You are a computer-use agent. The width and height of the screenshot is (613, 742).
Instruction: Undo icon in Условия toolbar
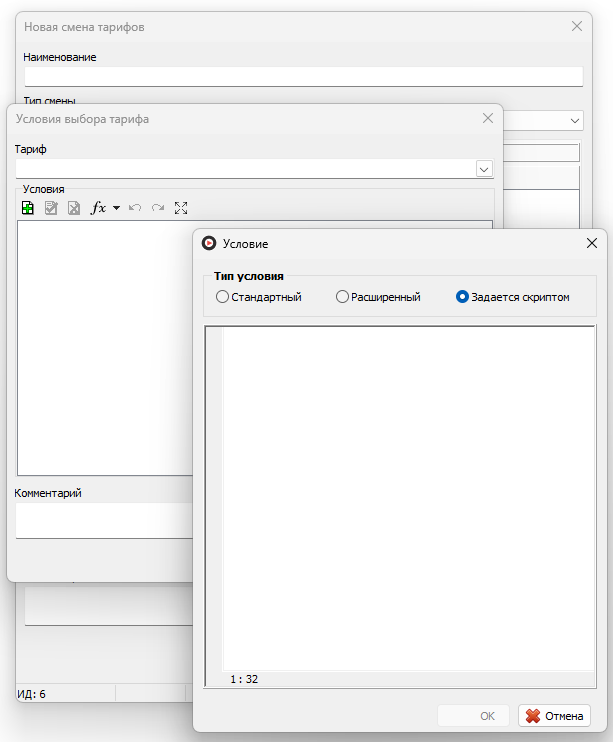[x=135, y=208]
